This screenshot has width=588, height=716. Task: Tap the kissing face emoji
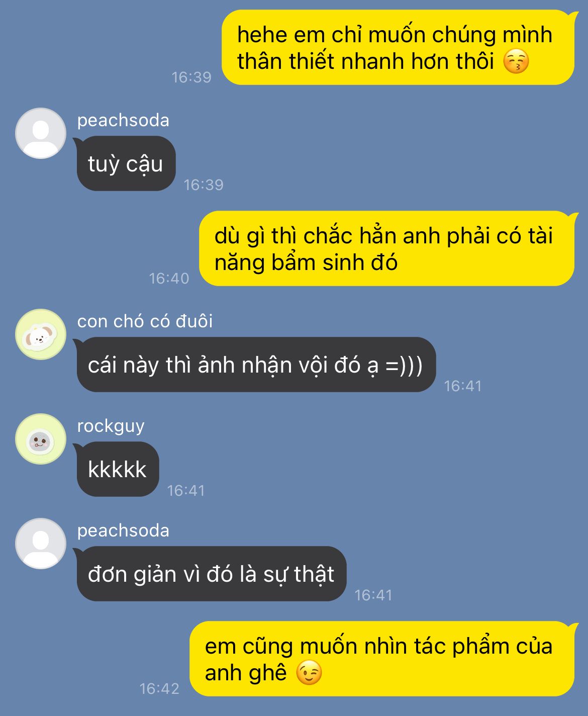[x=516, y=62]
